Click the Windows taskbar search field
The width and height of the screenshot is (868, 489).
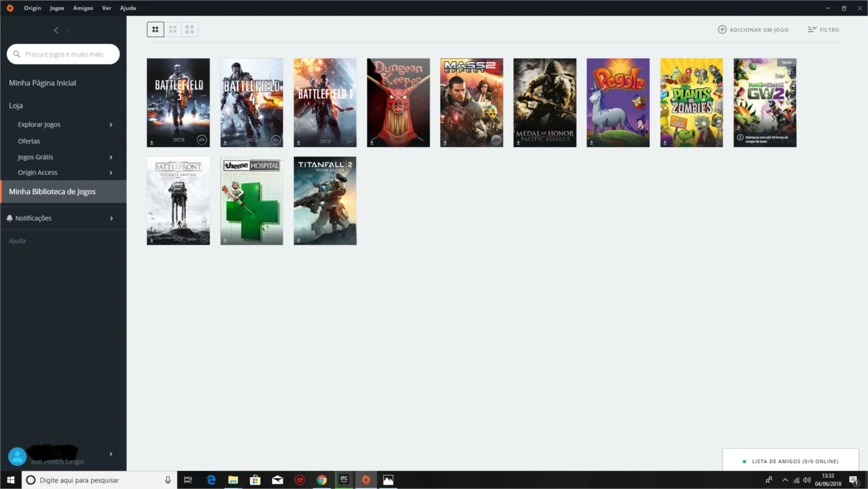(99, 480)
